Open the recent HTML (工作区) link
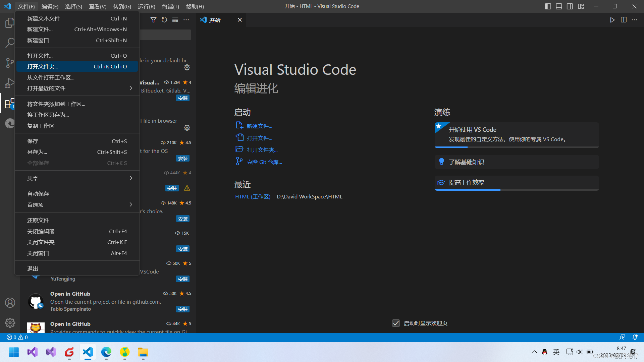Viewport: 644px width, 362px height. click(253, 196)
